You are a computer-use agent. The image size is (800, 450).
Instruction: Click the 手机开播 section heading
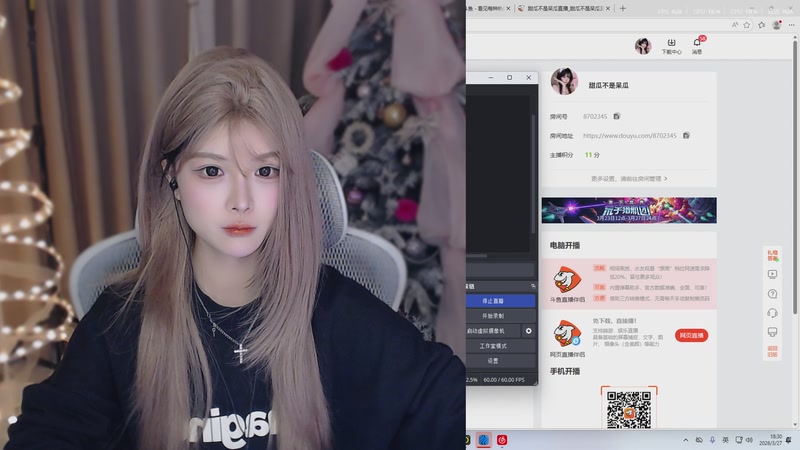pos(565,371)
